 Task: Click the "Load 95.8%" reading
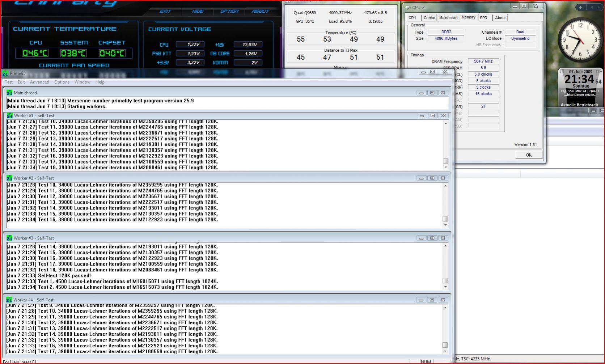point(340,21)
